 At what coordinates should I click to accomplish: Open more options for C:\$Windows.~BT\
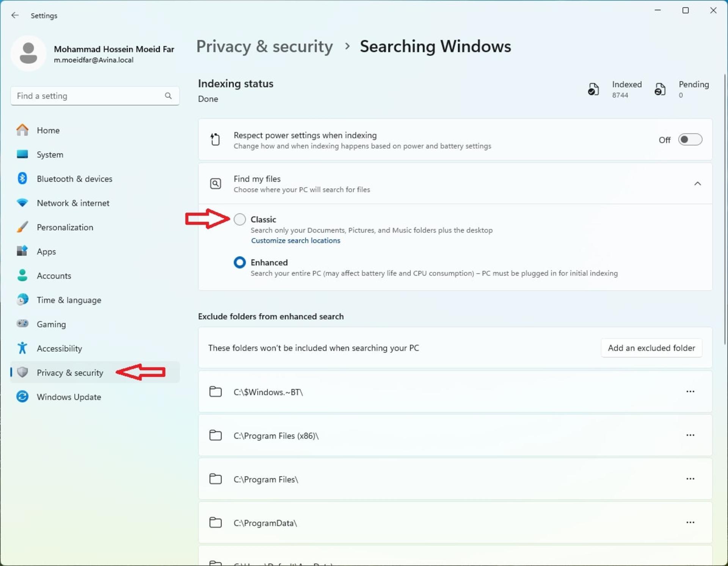tap(690, 391)
